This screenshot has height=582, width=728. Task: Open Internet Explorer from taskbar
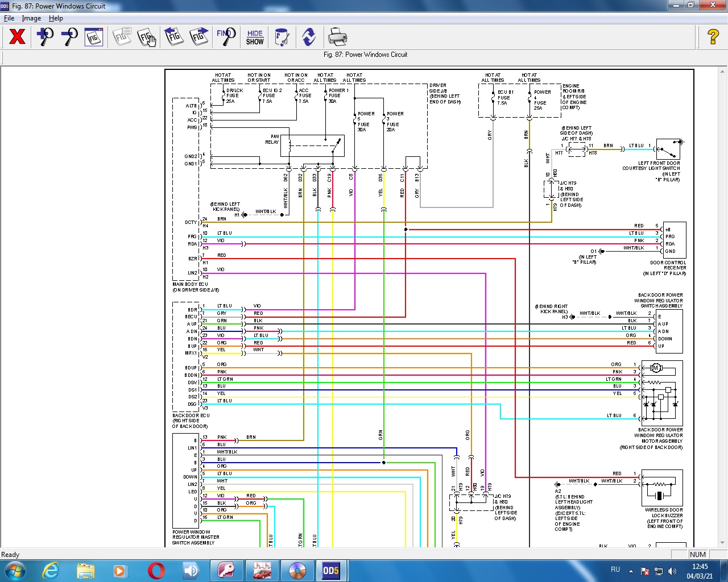point(51,571)
